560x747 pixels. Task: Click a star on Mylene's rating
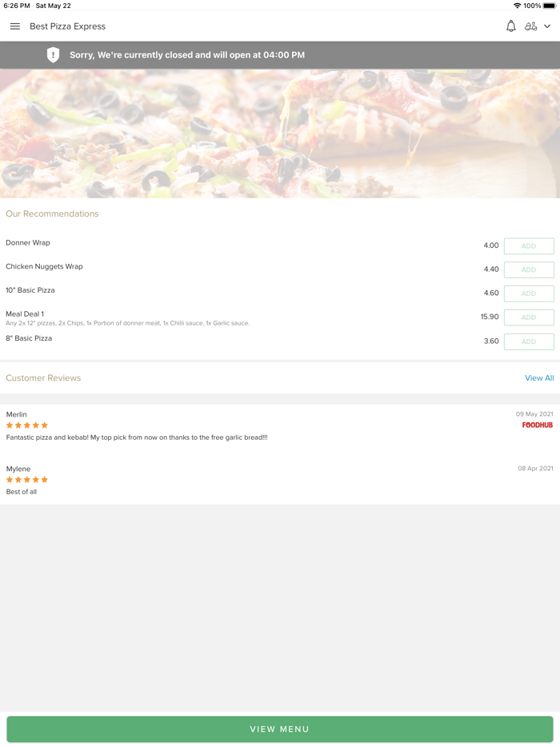click(26, 480)
